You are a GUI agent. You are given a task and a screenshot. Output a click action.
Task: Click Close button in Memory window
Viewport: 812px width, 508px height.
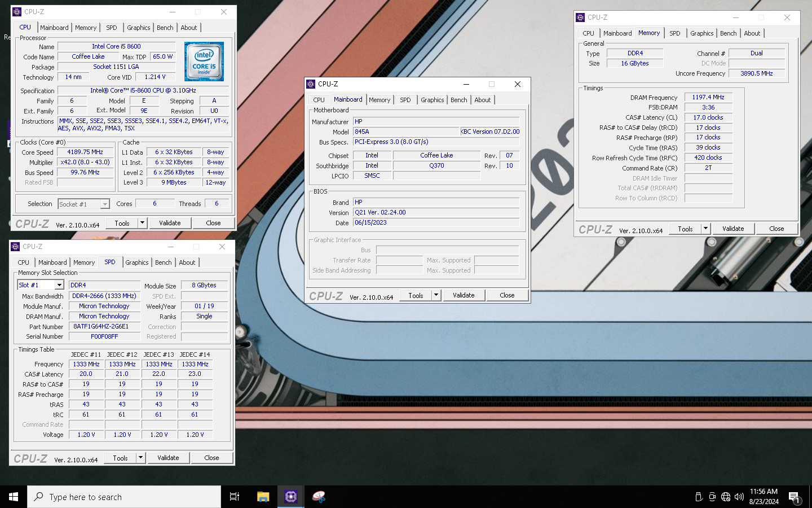776,229
